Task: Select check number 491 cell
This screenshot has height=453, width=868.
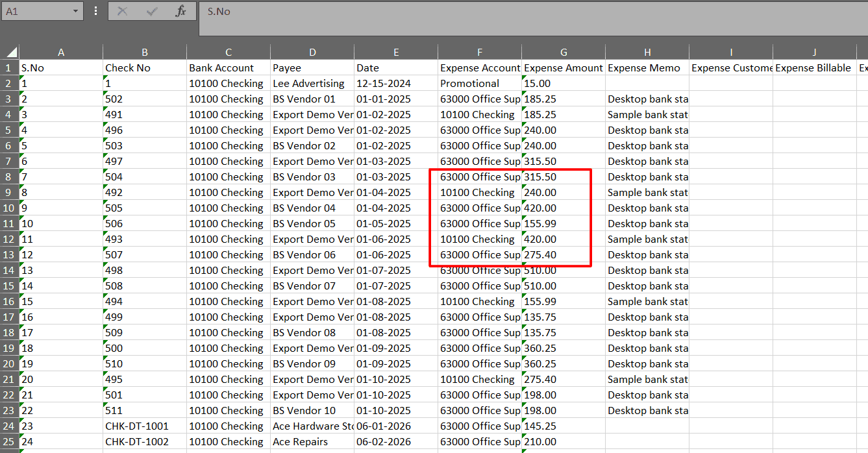Action: tap(145, 115)
